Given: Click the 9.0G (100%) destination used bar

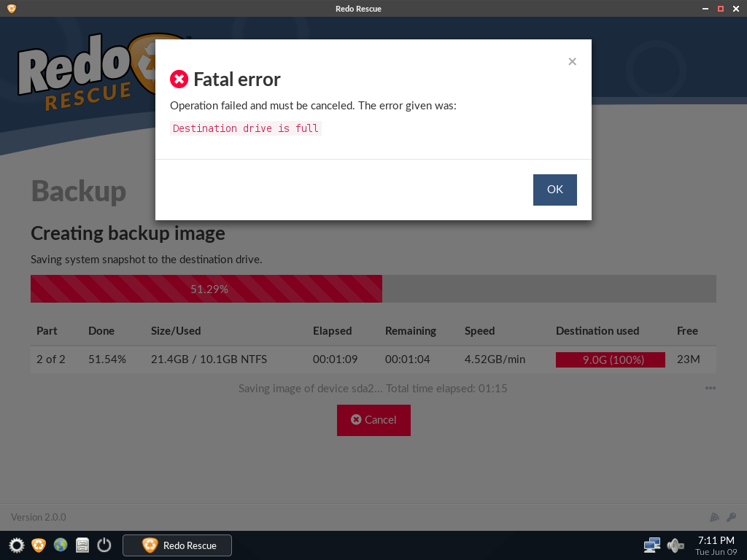Looking at the screenshot, I should point(611,359).
